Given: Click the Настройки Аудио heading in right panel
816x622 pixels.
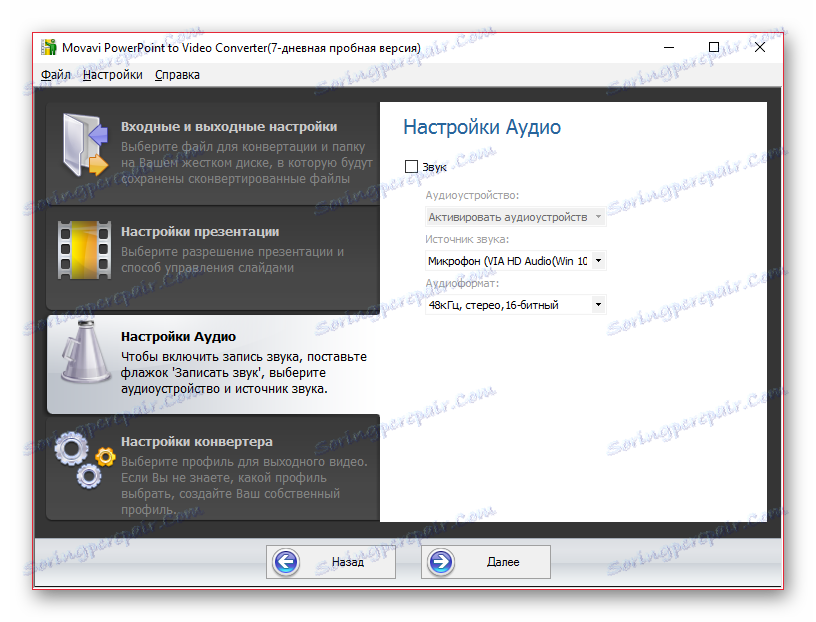Looking at the screenshot, I should pos(482,127).
